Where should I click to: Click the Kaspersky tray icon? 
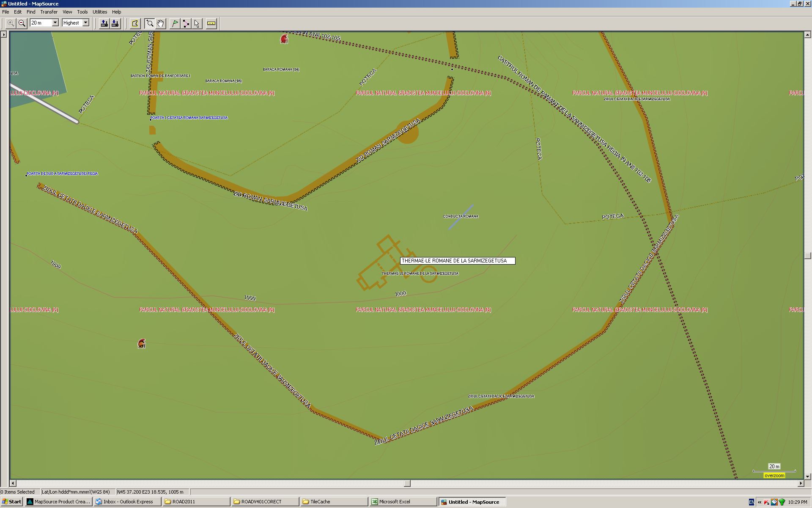coord(767,502)
